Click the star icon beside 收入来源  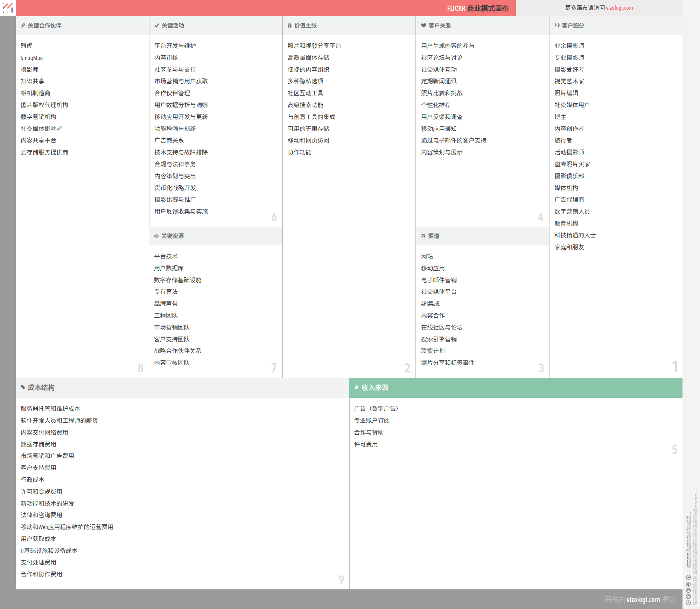[x=357, y=387]
